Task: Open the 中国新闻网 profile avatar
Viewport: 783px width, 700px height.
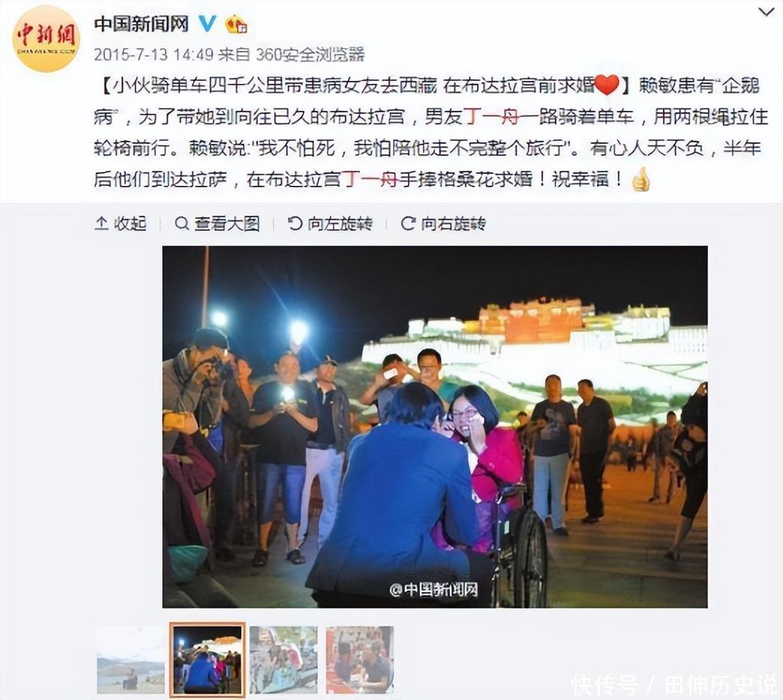Action: (46, 39)
